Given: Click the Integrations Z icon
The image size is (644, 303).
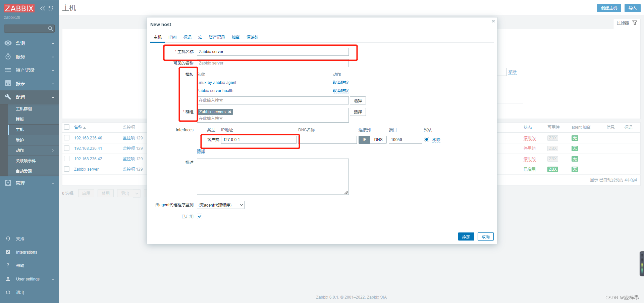Looking at the screenshot, I should pos(8,252).
